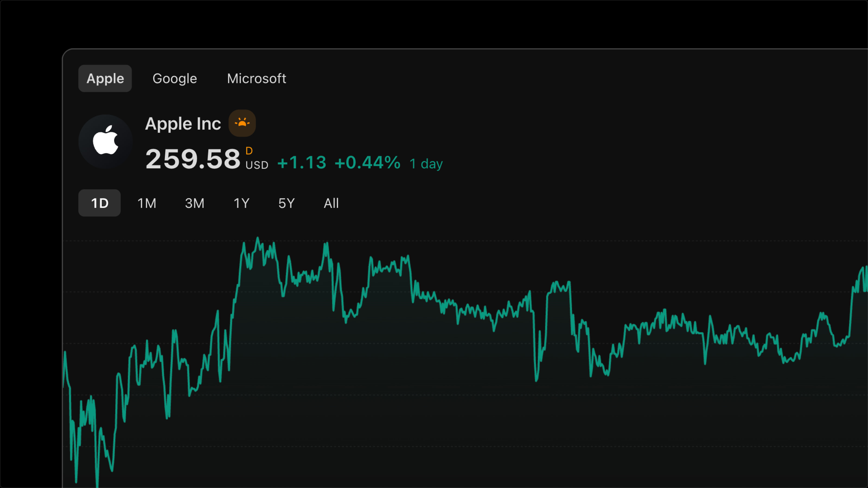Click the orange pre-market sunrise icon

pos(242,123)
